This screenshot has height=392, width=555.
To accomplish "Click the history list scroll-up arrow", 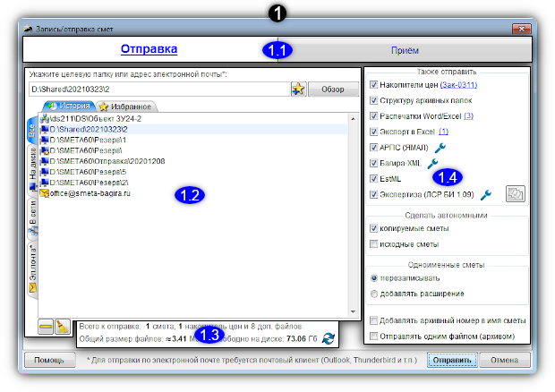I will (353, 119).
